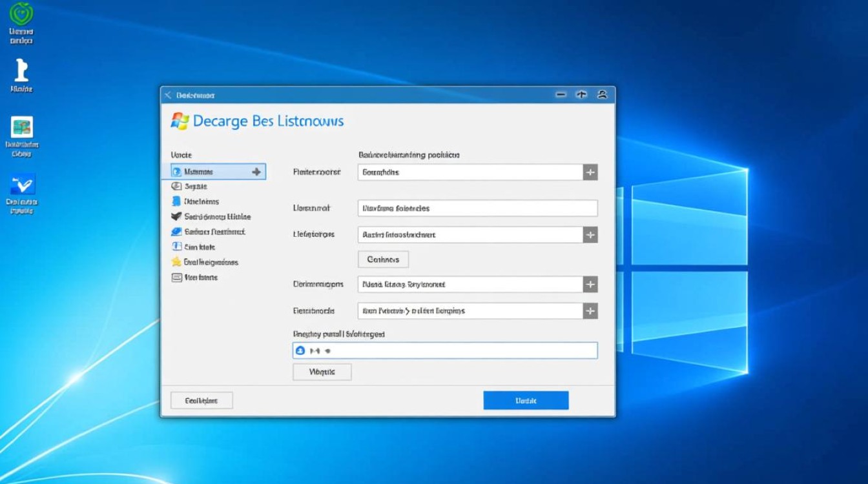Expand the highlighted sidebar item with its arrow
Viewport: 868px width, 484px height.
coord(256,172)
